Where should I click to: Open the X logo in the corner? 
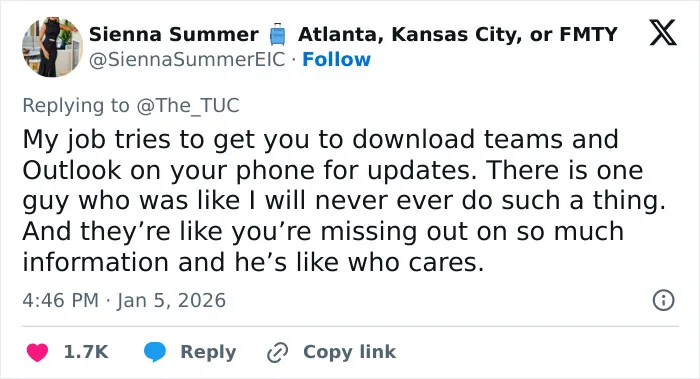(663, 33)
